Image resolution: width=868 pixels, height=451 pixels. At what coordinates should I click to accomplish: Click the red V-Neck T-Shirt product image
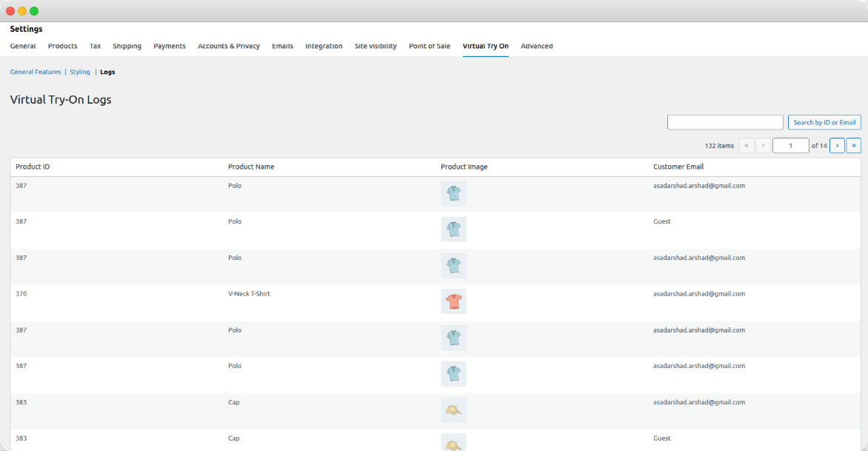tap(453, 301)
